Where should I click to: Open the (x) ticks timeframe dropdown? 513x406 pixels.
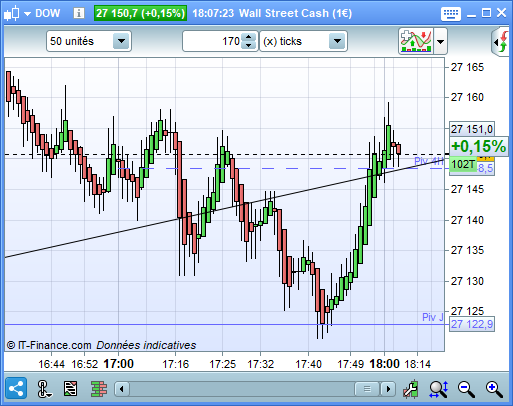click(303, 41)
